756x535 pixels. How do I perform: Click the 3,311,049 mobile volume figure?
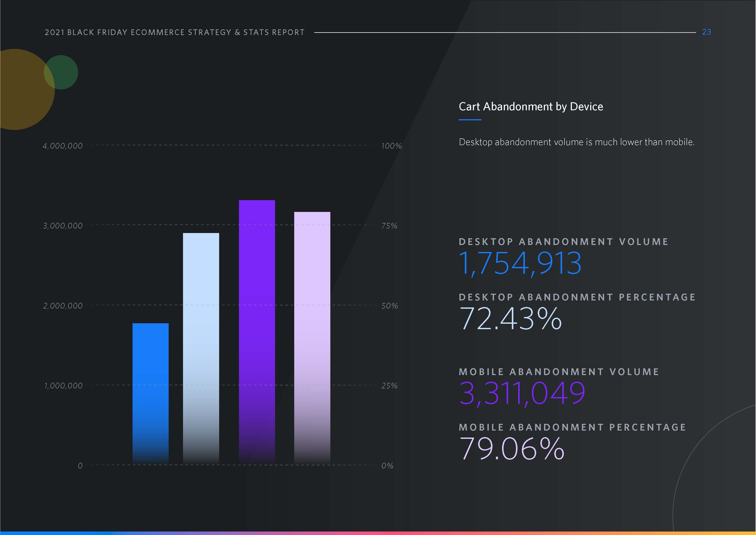(522, 393)
